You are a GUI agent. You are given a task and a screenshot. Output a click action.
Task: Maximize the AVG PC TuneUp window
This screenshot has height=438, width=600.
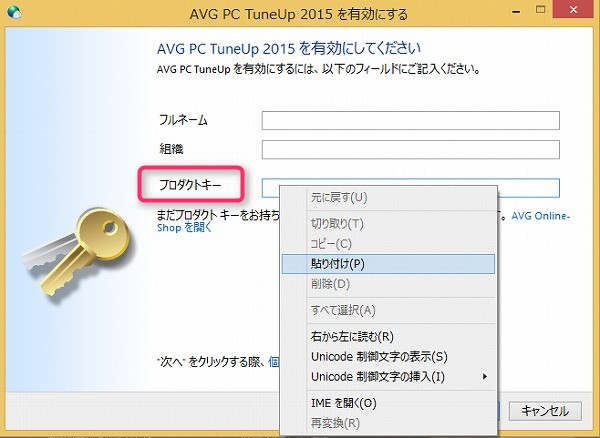(x=540, y=10)
